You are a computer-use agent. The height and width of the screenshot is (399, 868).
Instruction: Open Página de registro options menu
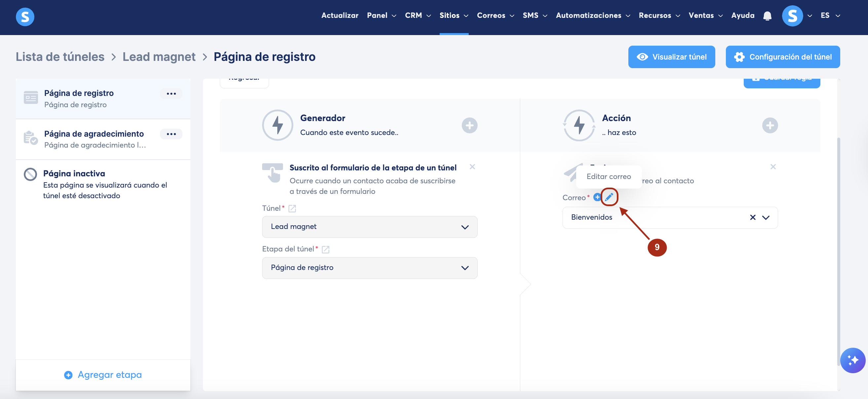171,94
